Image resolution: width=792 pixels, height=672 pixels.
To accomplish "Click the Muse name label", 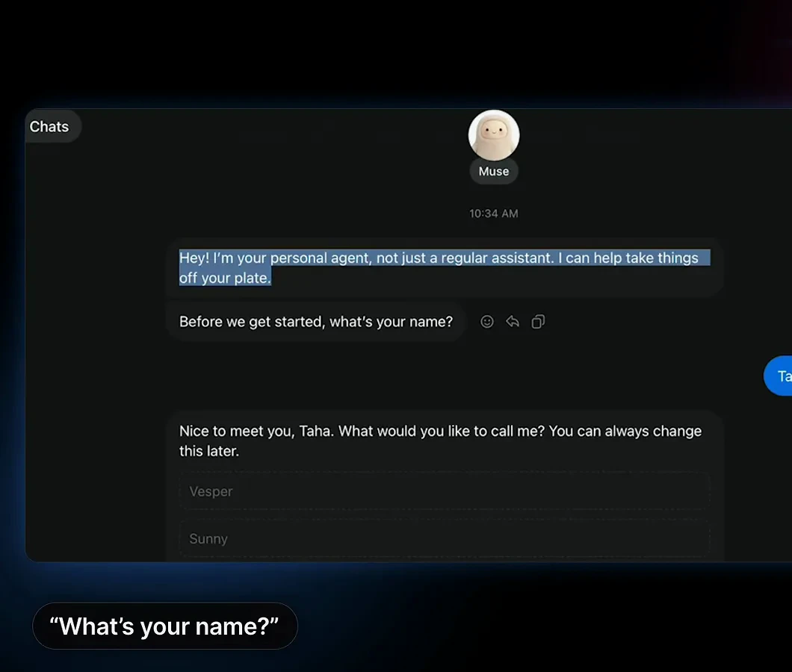I will pyautogui.click(x=494, y=171).
